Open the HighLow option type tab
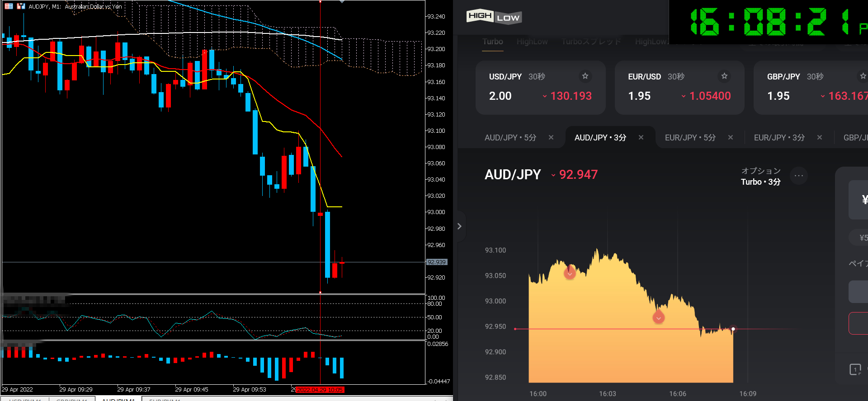 (x=532, y=42)
